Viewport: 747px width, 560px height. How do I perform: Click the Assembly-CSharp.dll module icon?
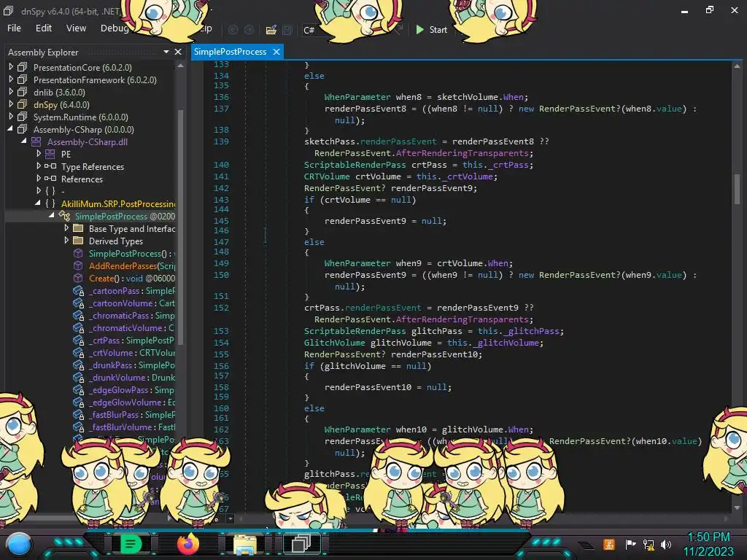pos(36,141)
